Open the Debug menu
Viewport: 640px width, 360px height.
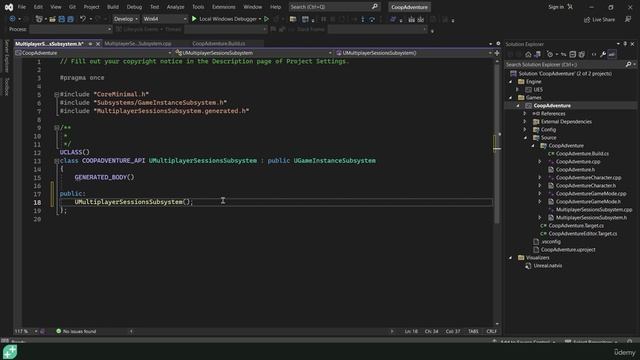134,7
